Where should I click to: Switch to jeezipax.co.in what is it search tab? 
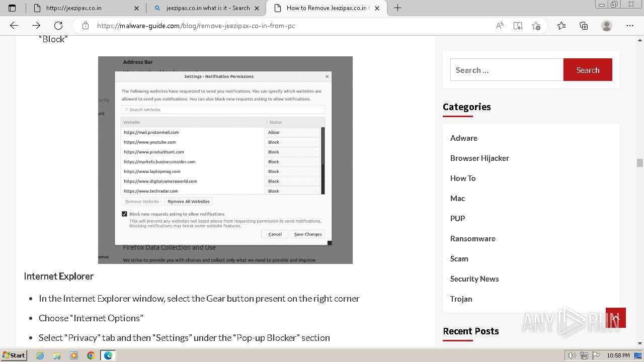(x=207, y=8)
